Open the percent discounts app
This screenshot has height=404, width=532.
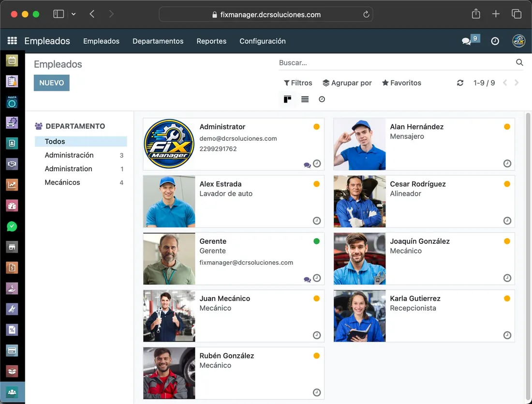pyautogui.click(x=12, y=329)
